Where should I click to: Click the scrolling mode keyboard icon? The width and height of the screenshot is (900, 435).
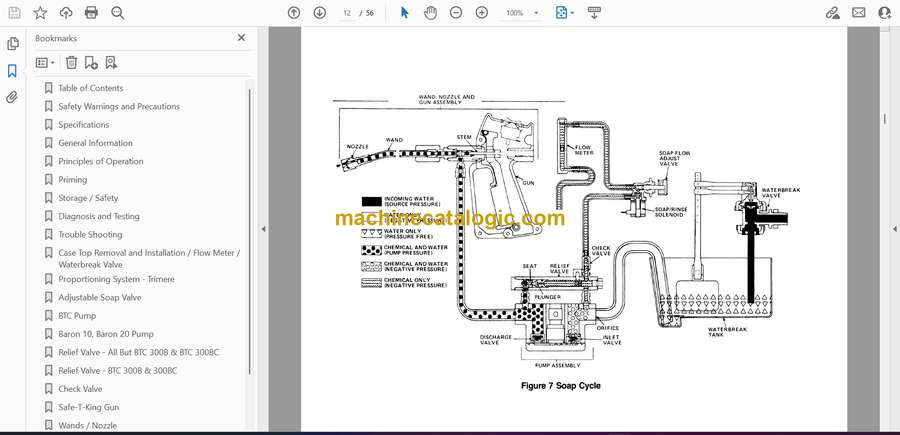tap(594, 13)
